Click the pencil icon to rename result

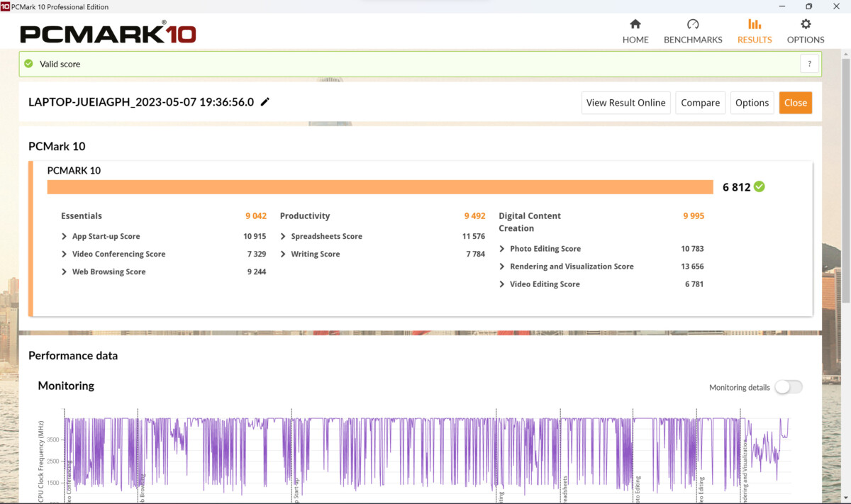click(x=265, y=102)
